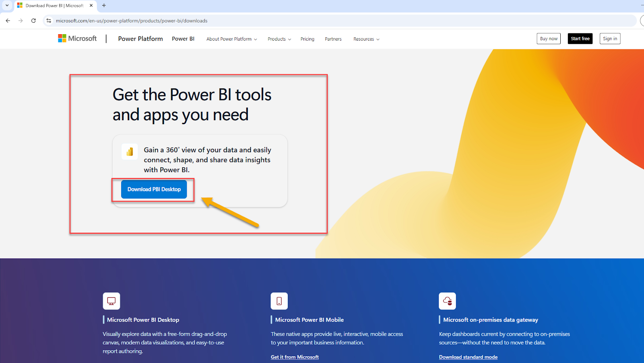Image resolution: width=644 pixels, height=363 pixels.
Task: Reload the page with the refresh icon
Action: [33, 21]
